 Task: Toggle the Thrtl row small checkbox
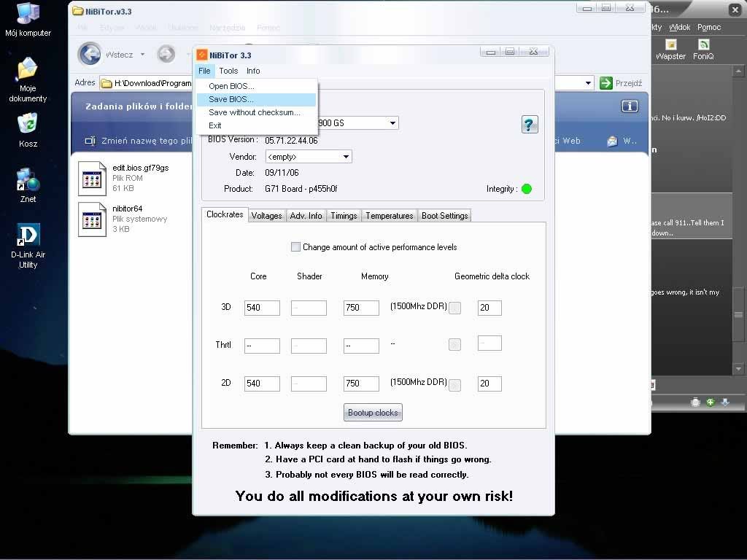pyautogui.click(x=455, y=344)
